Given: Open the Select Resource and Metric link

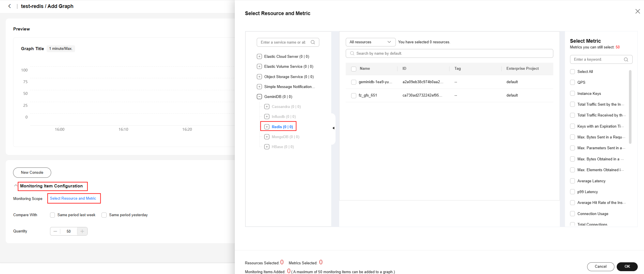Looking at the screenshot, I should tap(73, 198).
